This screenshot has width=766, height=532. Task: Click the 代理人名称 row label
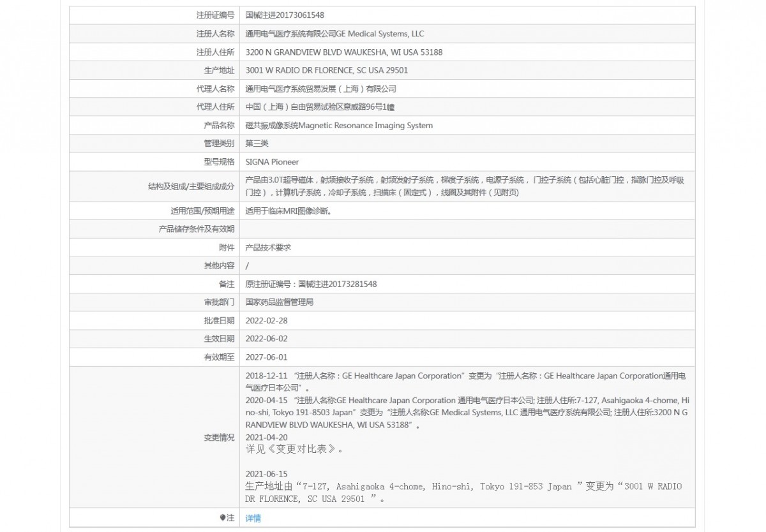(x=215, y=89)
